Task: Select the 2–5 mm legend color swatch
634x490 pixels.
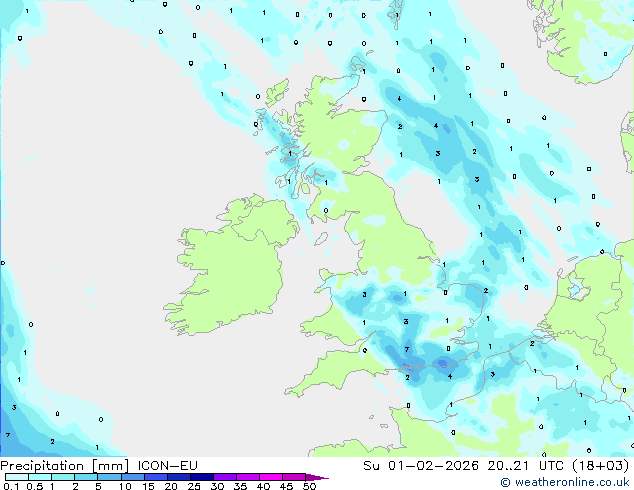Action: [x=86, y=477]
